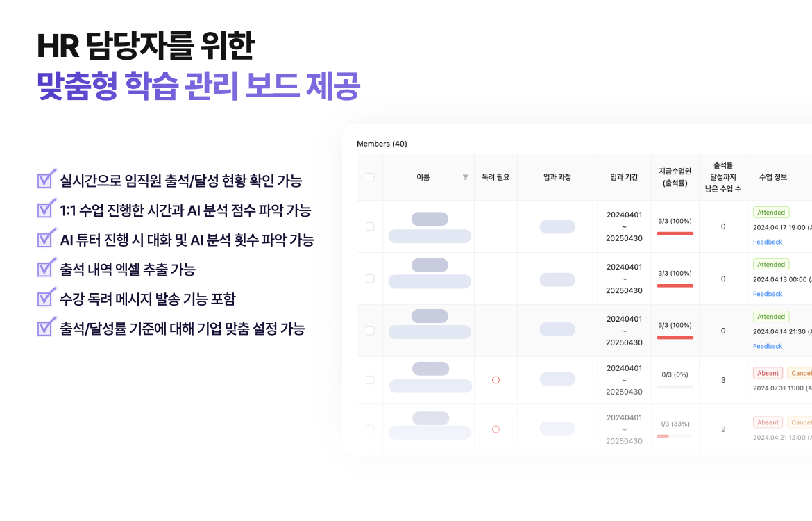This screenshot has height=521, width=812.
Task: Toggle the select-all checkbox in the table header
Action: pyautogui.click(x=370, y=177)
